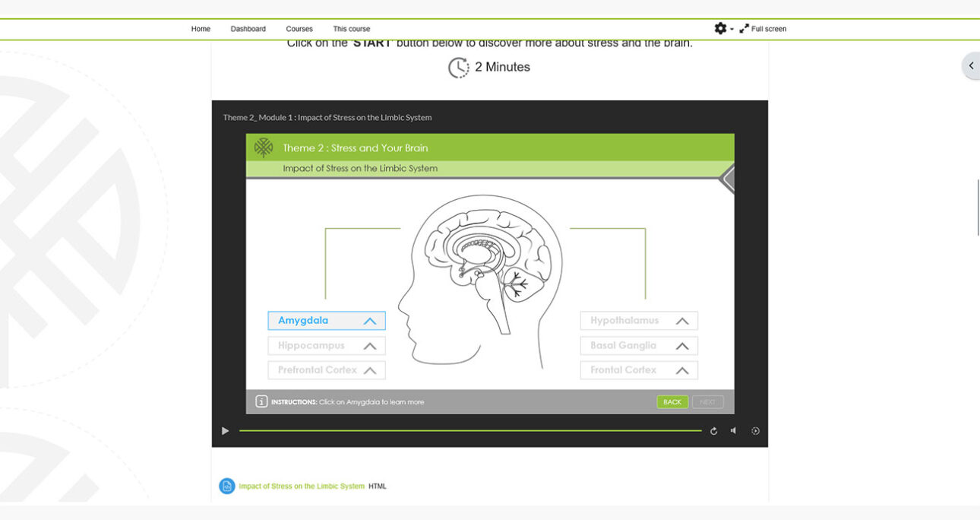Click the Full screen expand icon

(x=744, y=28)
